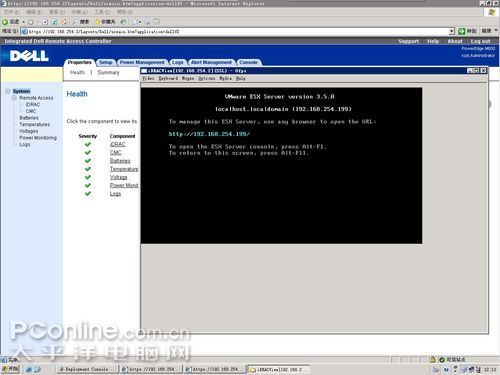Open the Help menu in iDRACView
This screenshot has height=375, width=500.
click(241, 78)
